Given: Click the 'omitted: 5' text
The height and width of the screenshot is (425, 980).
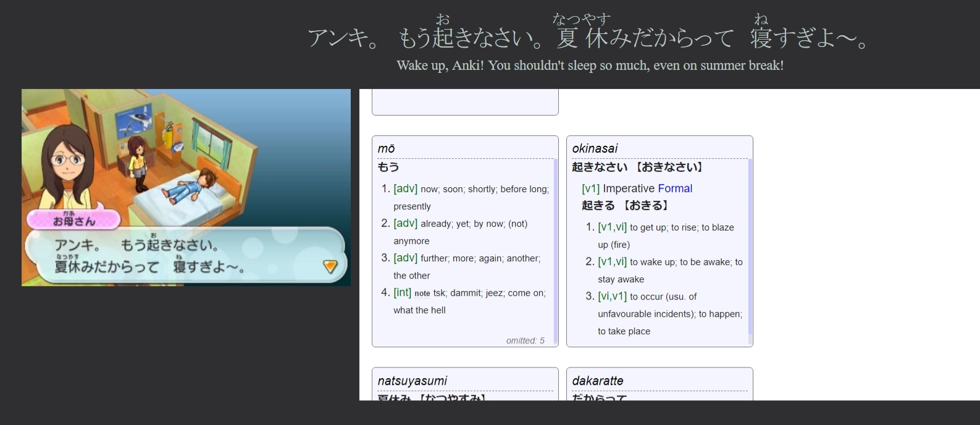Looking at the screenshot, I should point(526,340).
